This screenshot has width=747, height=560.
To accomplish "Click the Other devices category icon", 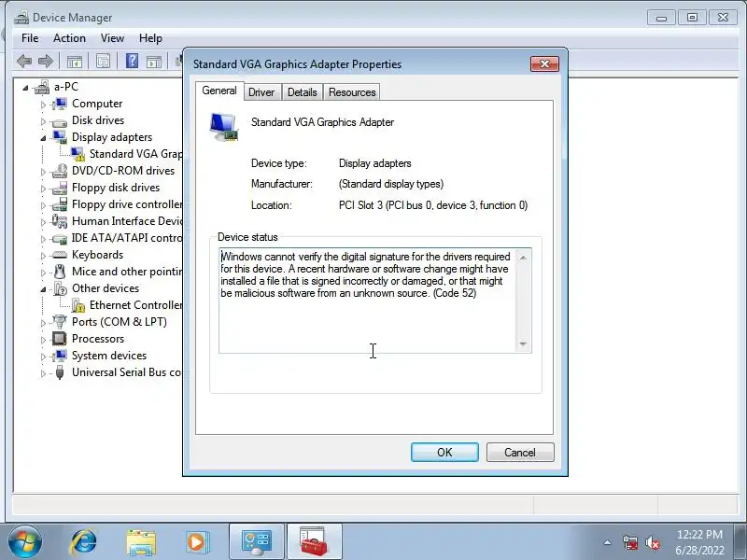I will [60, 288].
